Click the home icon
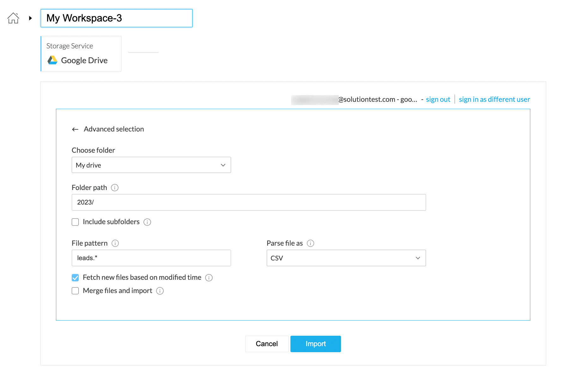572x392 pixels. point(13,18)
